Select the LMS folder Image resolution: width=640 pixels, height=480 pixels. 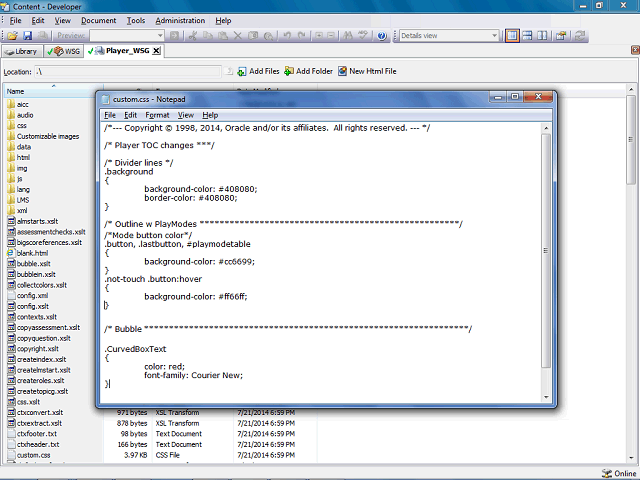[18, 200]
